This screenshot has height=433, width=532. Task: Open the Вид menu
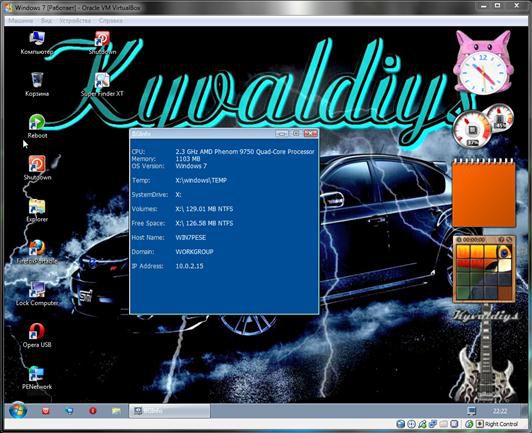coord(46,21)
